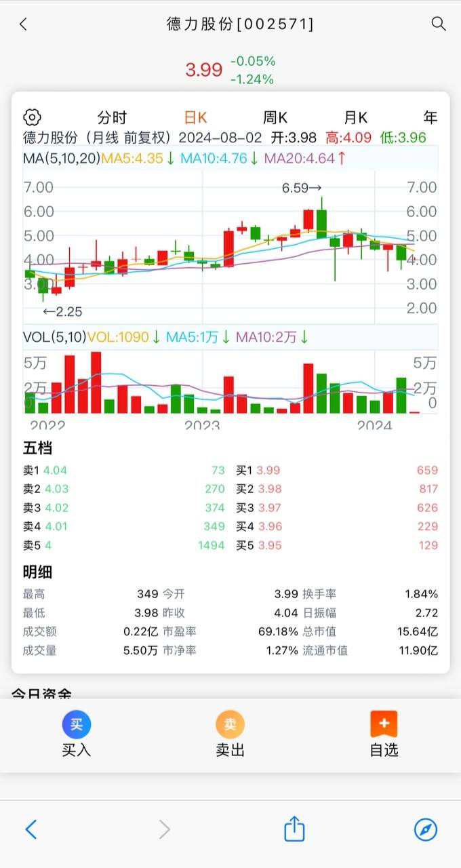Select the 月K monthly chart tab
The width and height of the screenshot is (461, 868).
[355, 118]
